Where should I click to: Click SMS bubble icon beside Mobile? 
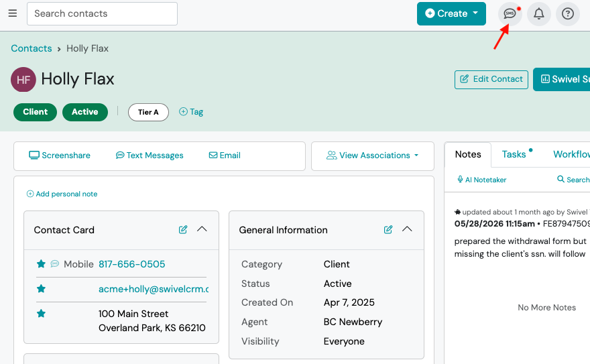[x=55, y=263]
